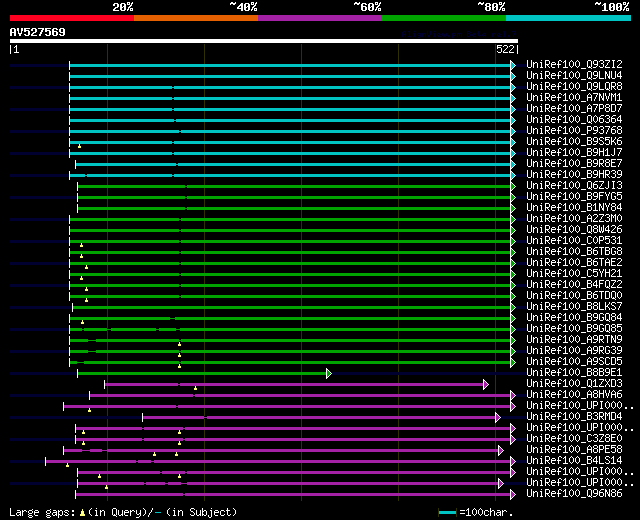The image size is (640, 520).
Task: Open UniRef100_P93768 hit name
Action: tap(574, 131)
